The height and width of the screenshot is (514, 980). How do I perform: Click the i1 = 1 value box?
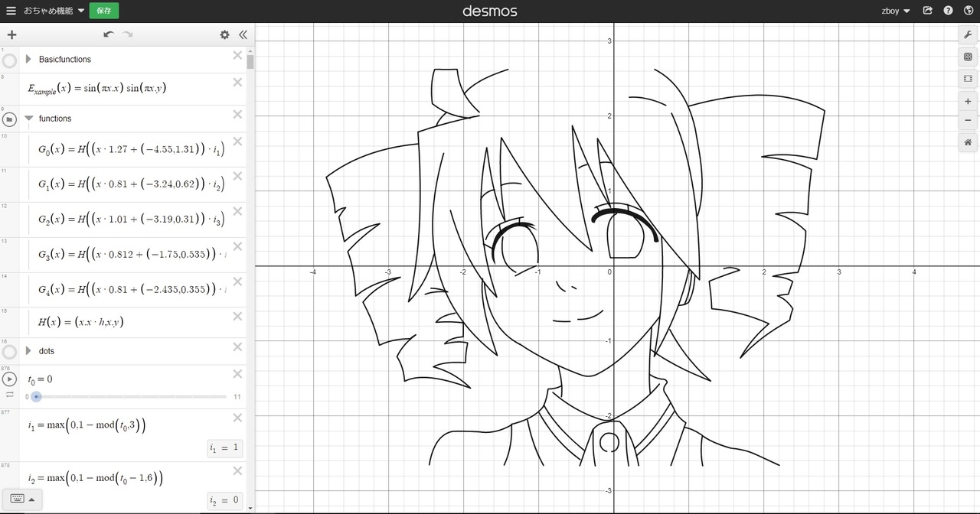click(x=225, y=448)
